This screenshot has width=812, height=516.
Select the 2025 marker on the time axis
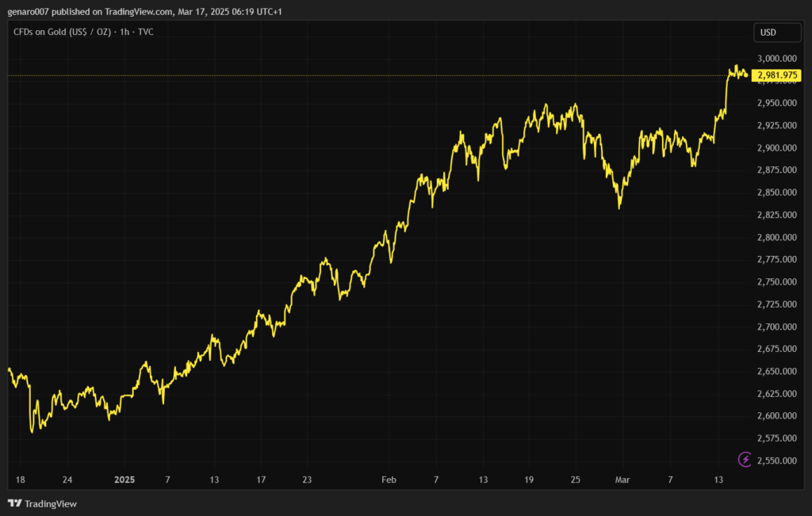coord(124,480)
